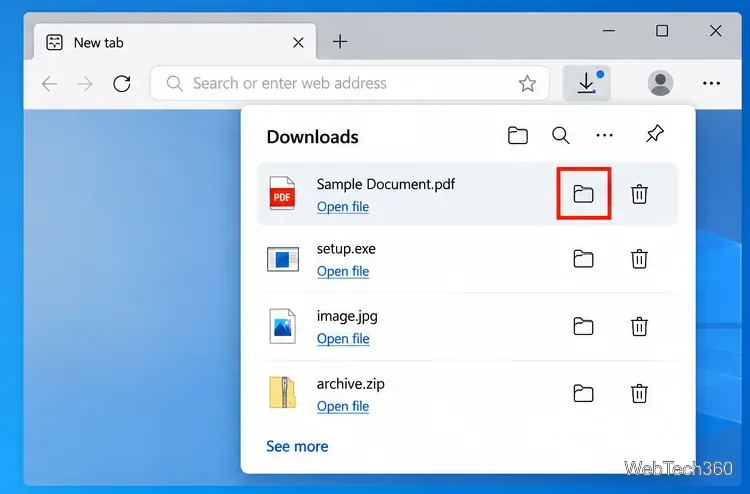The width and height of the screenshot is (750, 494).
Task: Delete archive.zip from downloads list
Action: coord(639,394)
